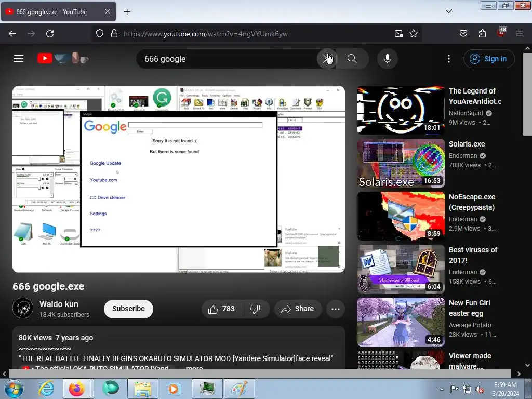The image size is (532, 399).
Task: Open NoEscape.exe (Creepypasta) thumbnail
Action: click(x=401, y=216)
